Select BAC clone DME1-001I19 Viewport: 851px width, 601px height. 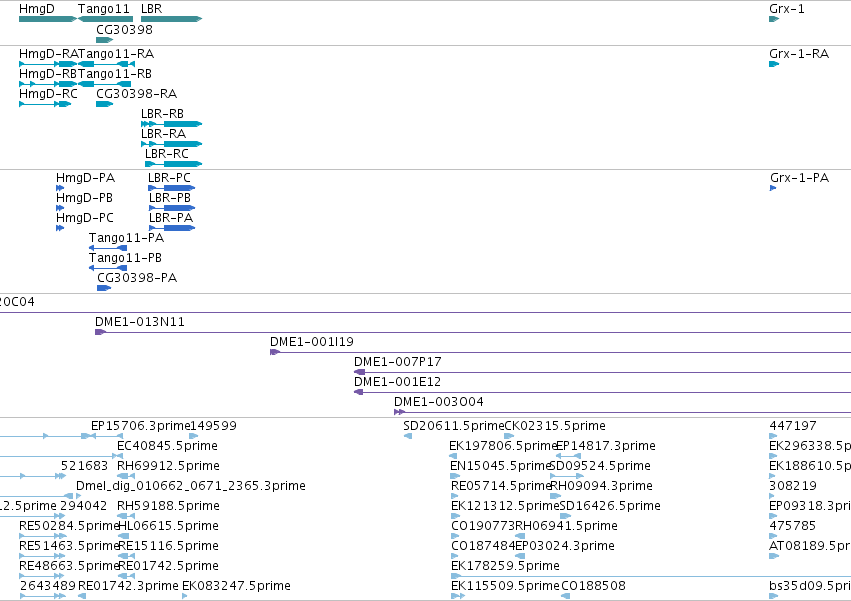click(x=312, y=342)
